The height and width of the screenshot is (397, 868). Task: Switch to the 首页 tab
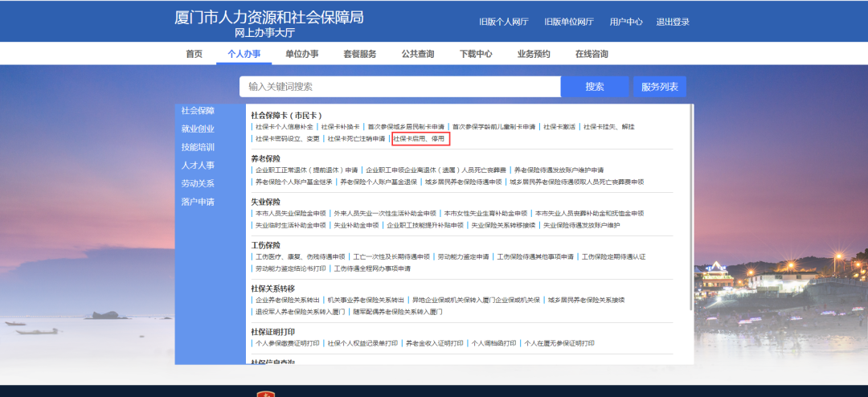tap(194, 54)
